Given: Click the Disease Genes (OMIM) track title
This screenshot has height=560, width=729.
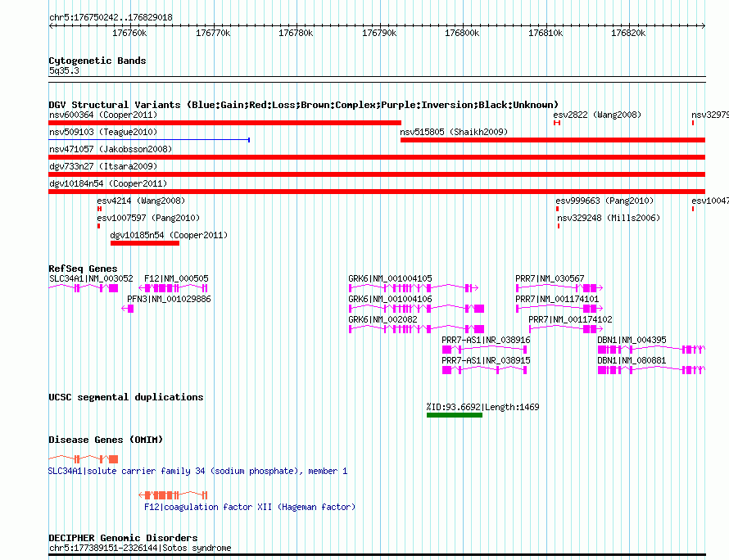Looking at the screenshot, I should point(106,440).
